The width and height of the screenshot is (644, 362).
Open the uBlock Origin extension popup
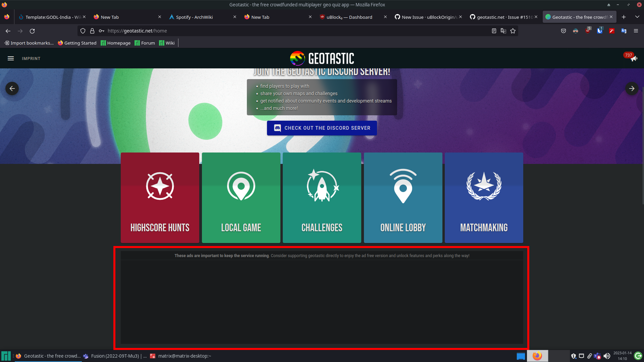coord(588,31)
